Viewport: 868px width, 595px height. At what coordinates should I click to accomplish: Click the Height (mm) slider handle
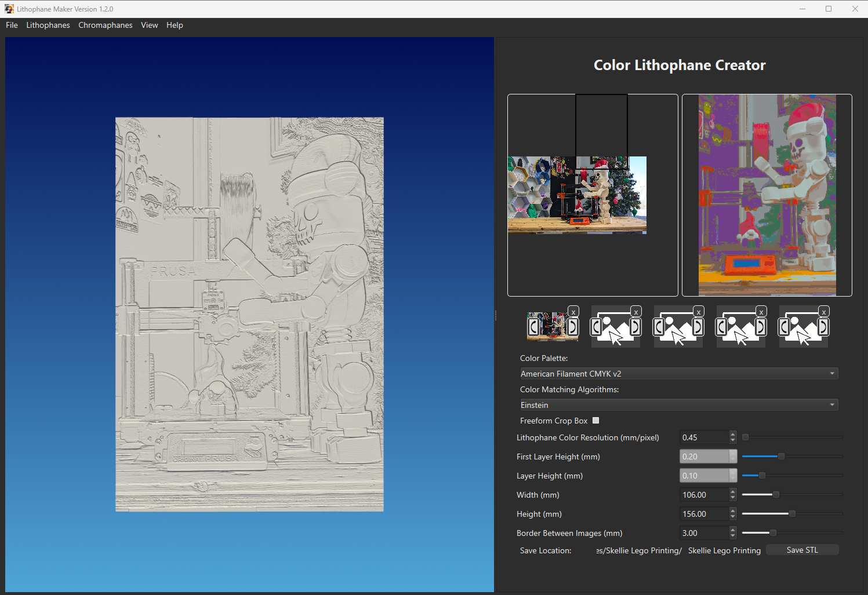tap(792, 514)
